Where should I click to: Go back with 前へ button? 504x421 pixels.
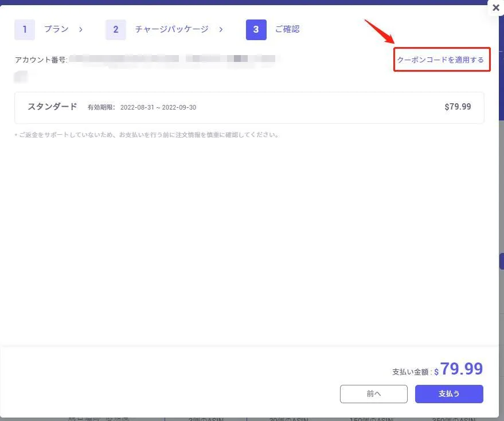point(373,393)
